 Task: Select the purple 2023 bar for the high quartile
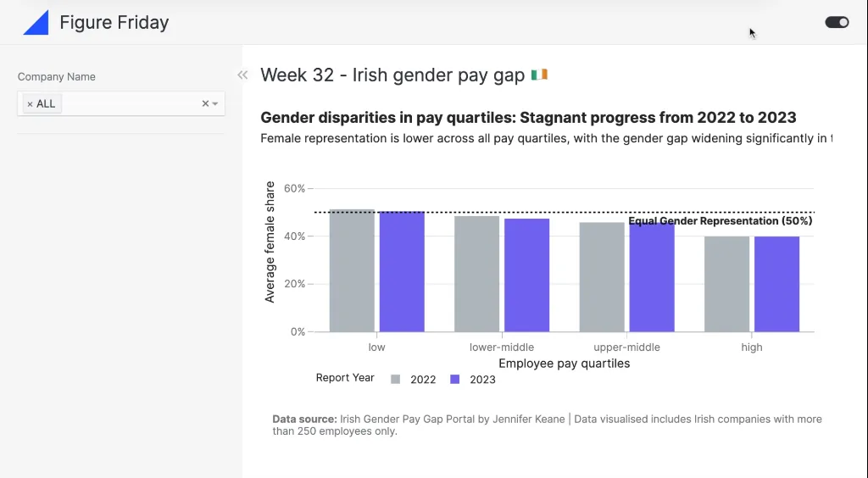(x=776, y=285)
